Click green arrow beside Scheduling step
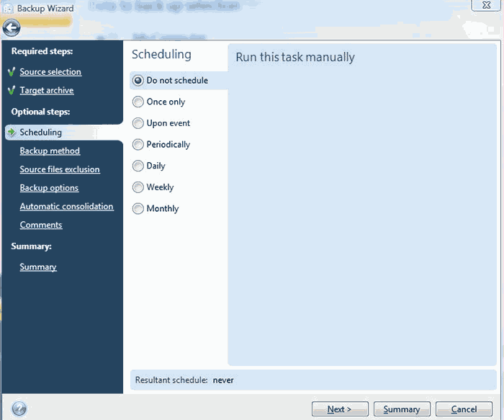 click(x=12, y=133)
